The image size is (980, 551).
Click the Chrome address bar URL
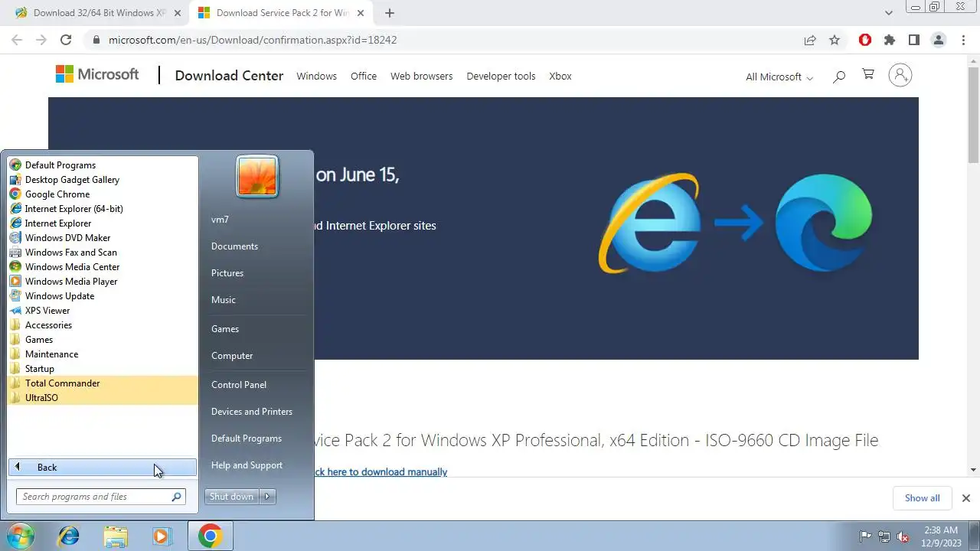coord(253,40)
